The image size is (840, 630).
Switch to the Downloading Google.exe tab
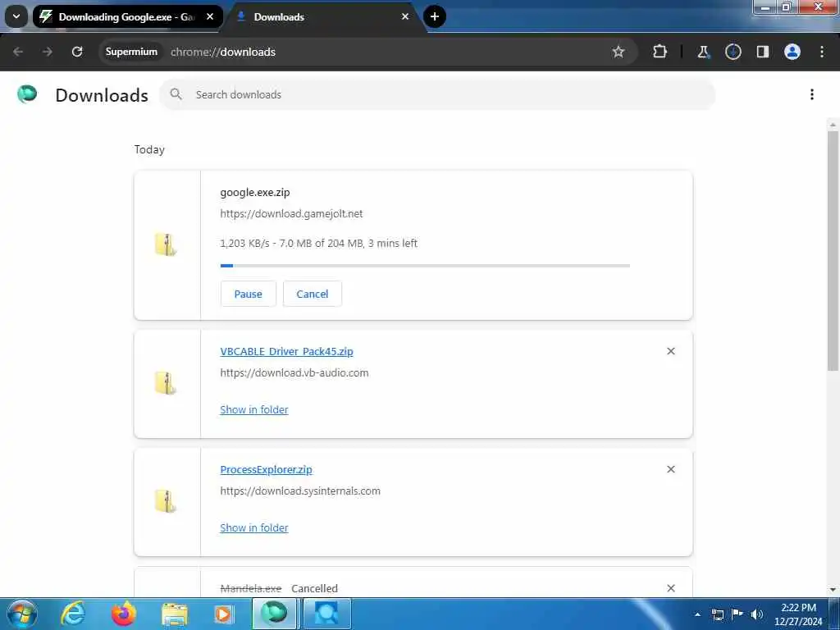click(x=127, y=16)
